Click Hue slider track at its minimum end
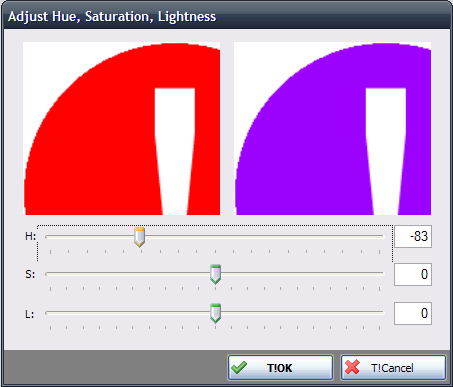This screenshot has width=453, height=387. pos(48,237)
